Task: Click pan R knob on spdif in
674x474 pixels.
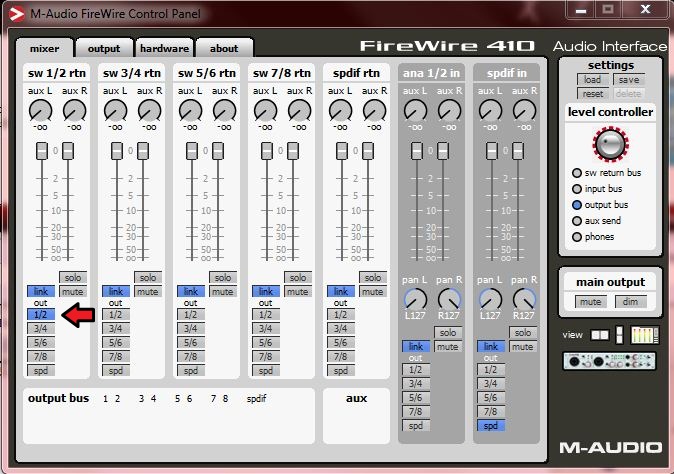Action: tap(524, 299)
